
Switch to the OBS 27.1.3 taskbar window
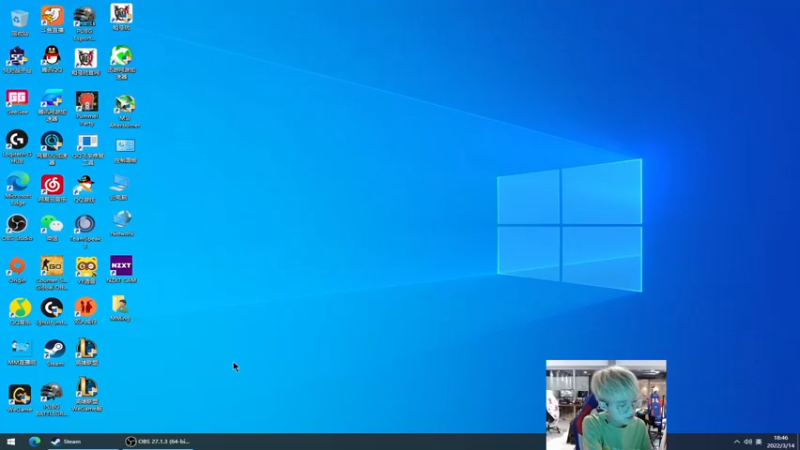[x=158, y=441]
